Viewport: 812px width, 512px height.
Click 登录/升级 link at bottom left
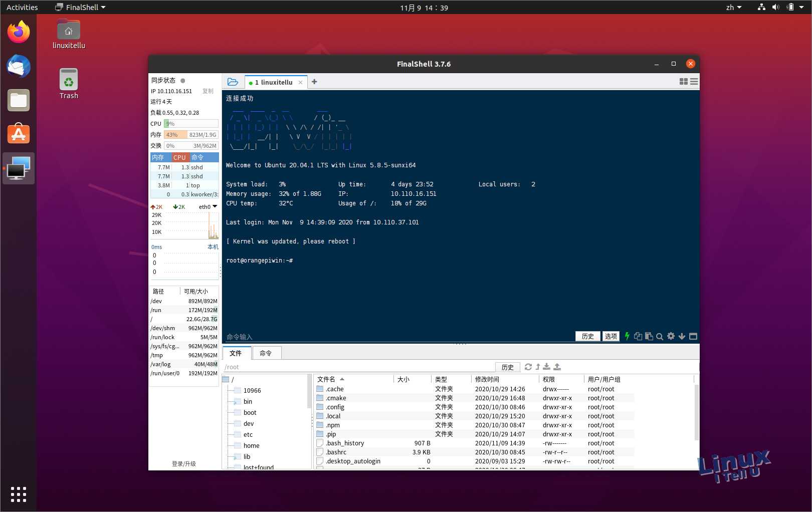184,464
